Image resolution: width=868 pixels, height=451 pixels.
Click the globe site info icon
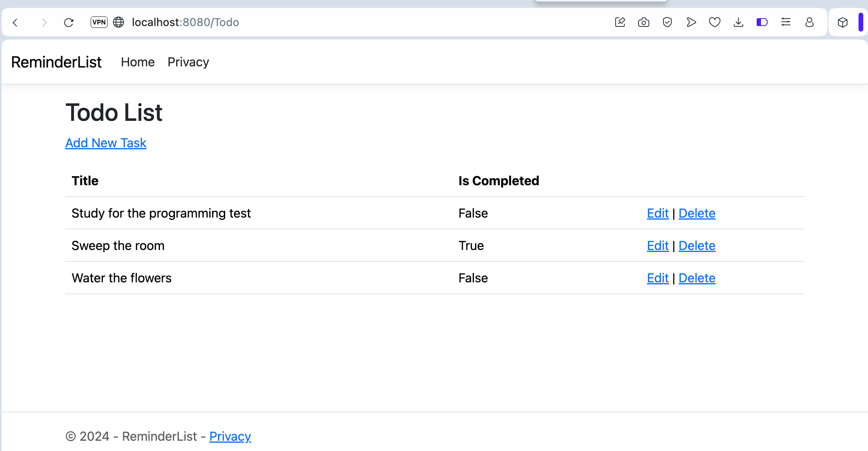[118, 22]
